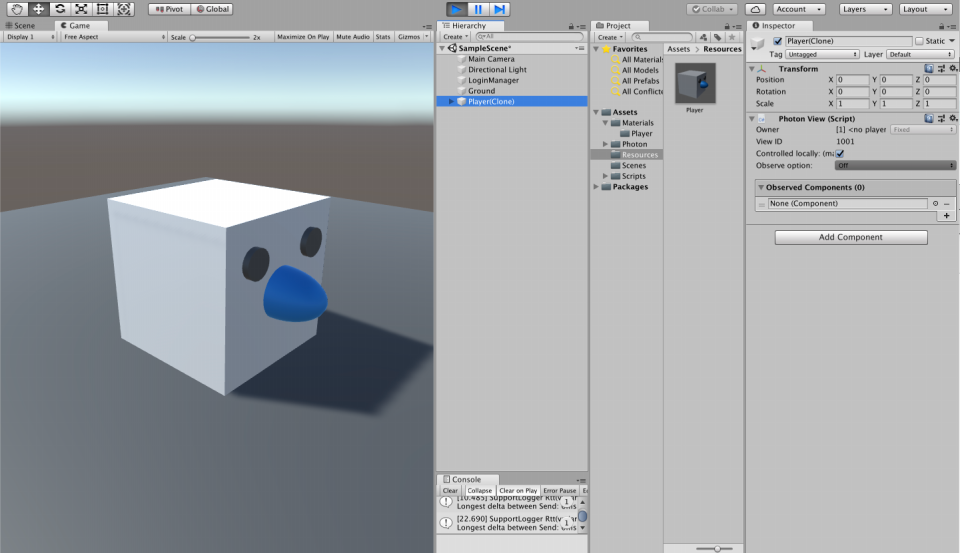Select the combined Transform tool

coord(124,9)
